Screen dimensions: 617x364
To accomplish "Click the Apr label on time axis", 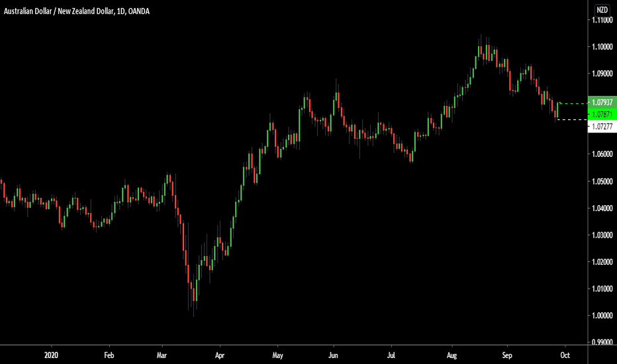I will [x=220, y=355].
